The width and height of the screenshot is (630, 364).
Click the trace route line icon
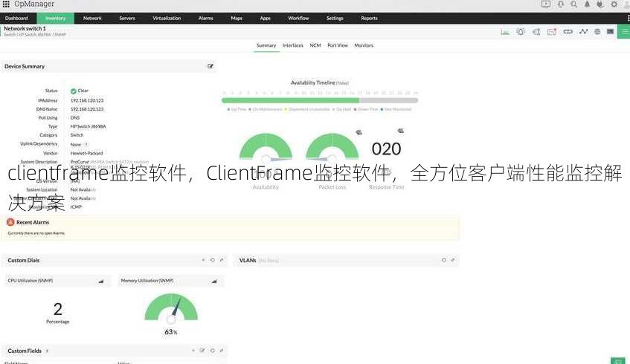(583, 31)
